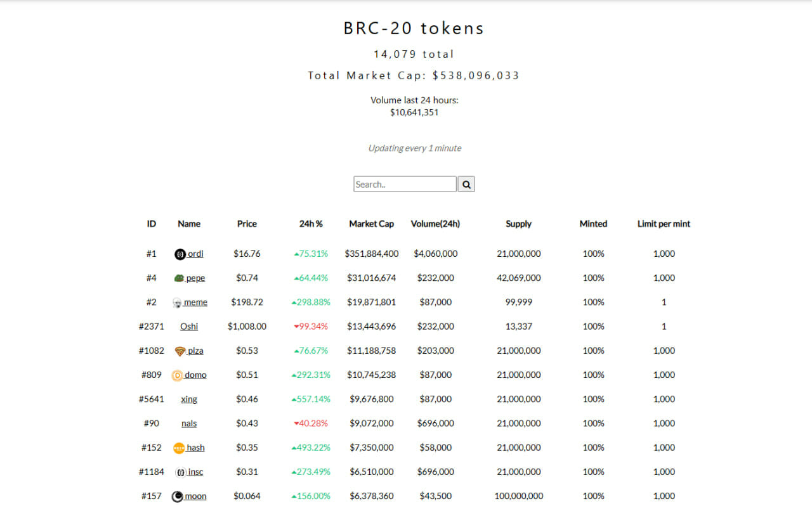Select ordi market cap $351,884,400
This screenshot has width=812, height=506.
point(372,254)
